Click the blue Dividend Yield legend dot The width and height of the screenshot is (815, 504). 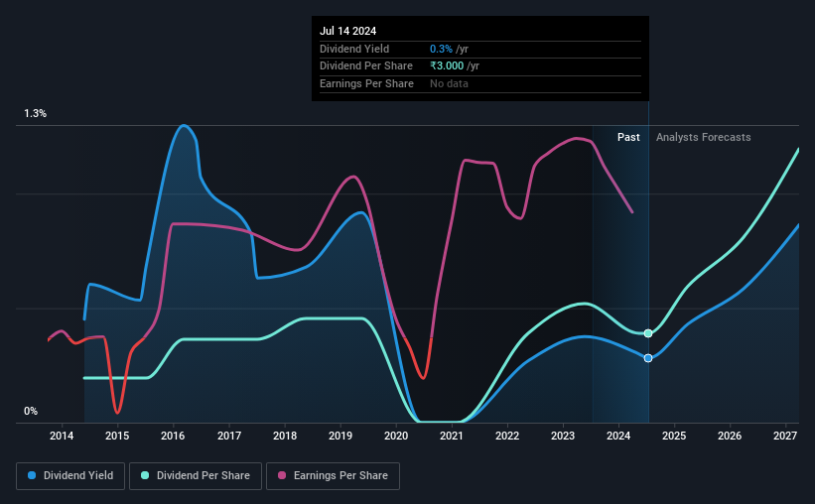(x=32, y=475)
